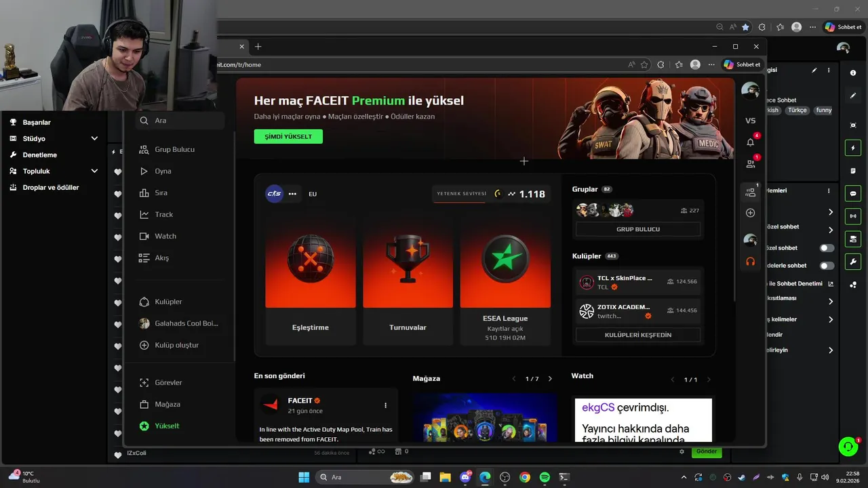868x488 pixels.
Task: Click FACEIT sidebar Ara search field
Action: coord(180,121)
